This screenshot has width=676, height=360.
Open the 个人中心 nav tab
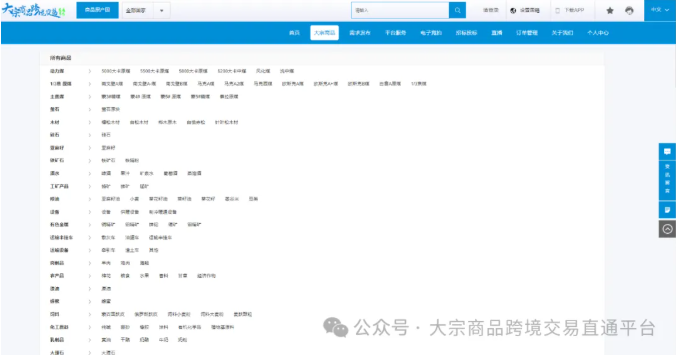tap(598, 33)
